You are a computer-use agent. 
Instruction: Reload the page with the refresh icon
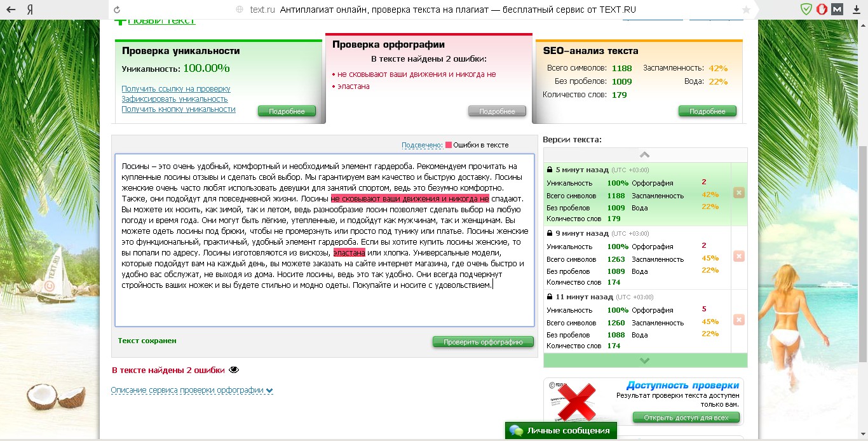117,10
